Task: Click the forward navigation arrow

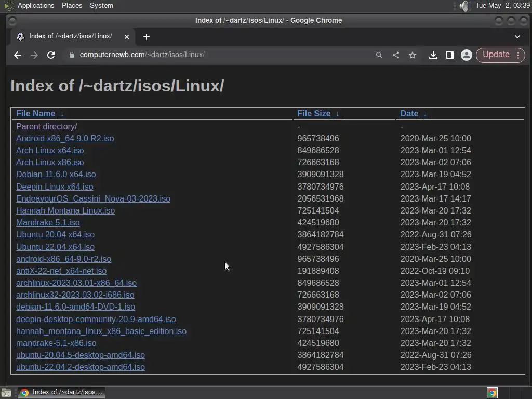Action: pos(34,55)
